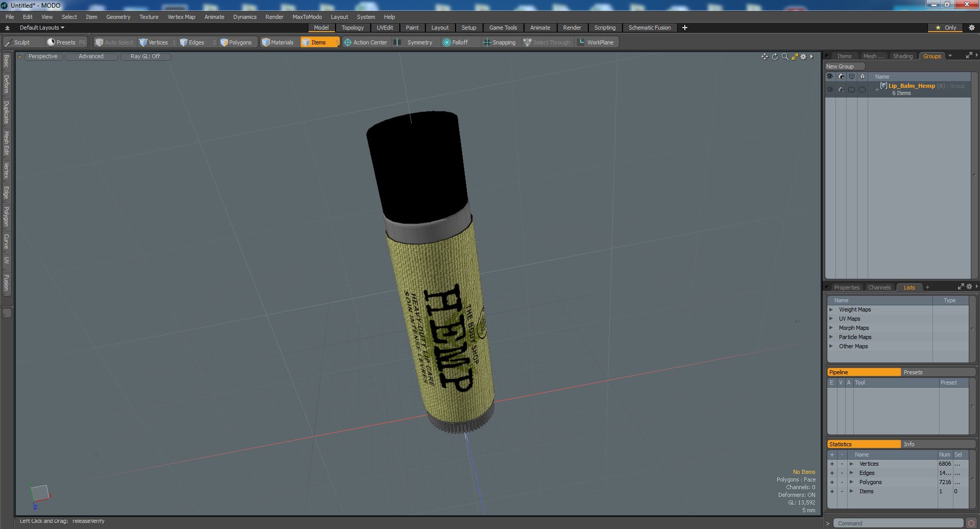Click the Groups panel expand arrows icon
The image size is (980, 529).
pyautogui.click(x=969, y=56)
